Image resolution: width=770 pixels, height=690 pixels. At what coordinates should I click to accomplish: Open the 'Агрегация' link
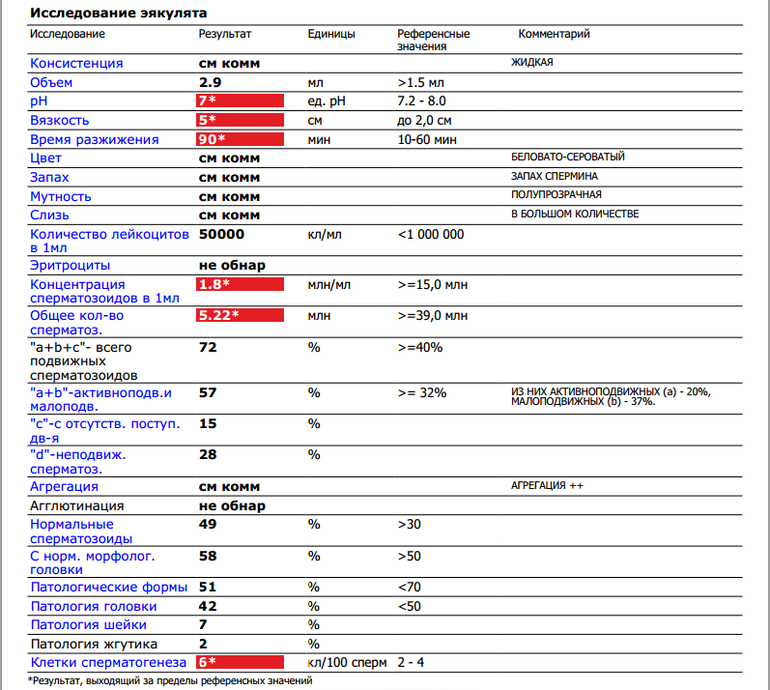(64, 486)
